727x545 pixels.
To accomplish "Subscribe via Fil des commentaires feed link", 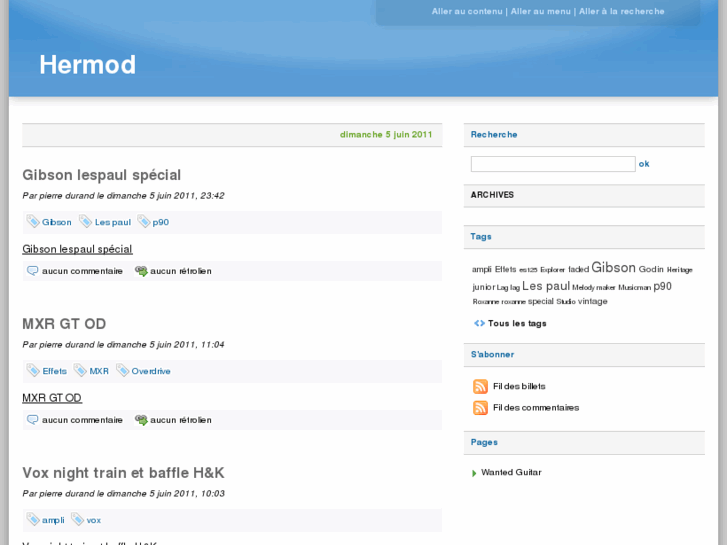I will click(x=536, y=408).
